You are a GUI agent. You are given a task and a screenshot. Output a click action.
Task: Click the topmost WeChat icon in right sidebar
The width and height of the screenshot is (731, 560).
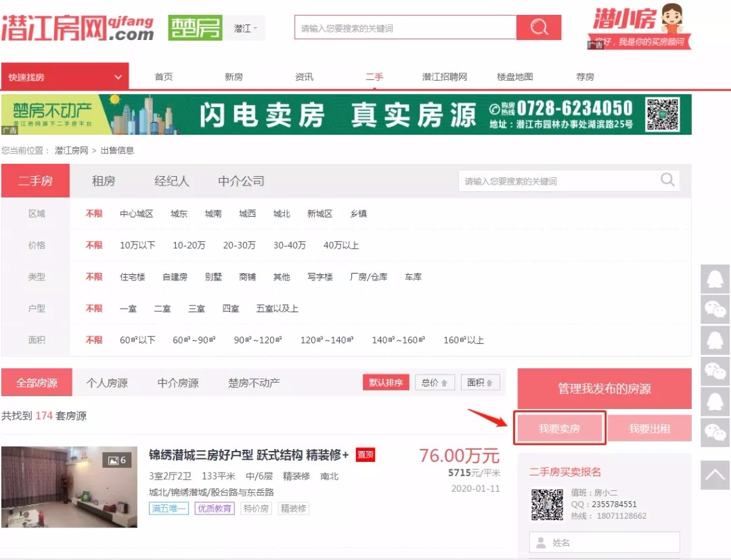(715, 309)
